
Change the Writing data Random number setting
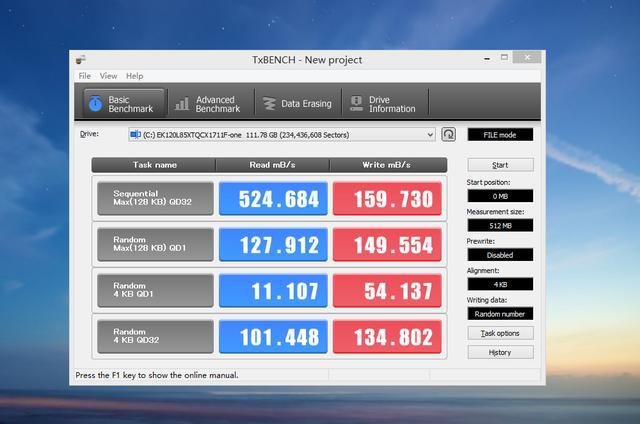point(500,313)
